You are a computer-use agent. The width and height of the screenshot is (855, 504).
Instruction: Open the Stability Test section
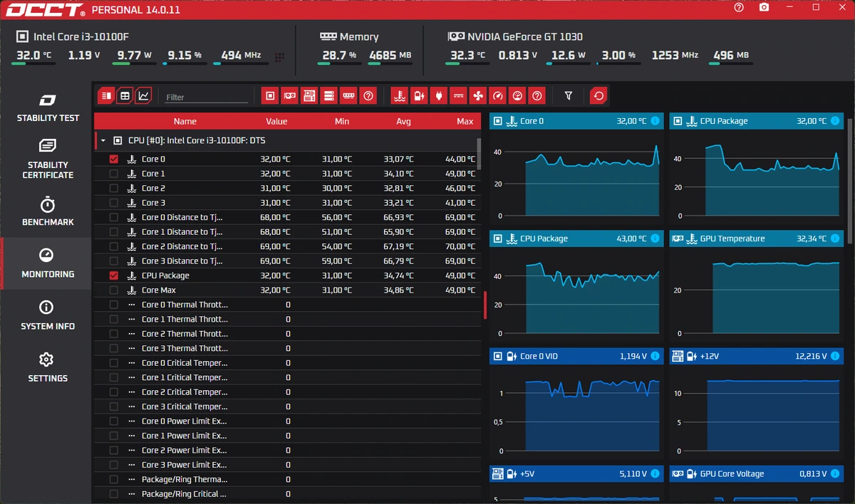48,107
